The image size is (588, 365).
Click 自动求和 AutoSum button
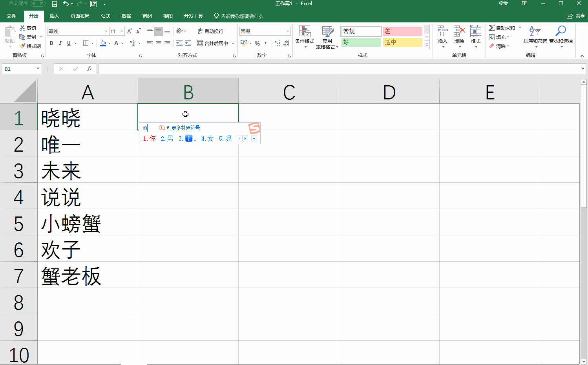(x=502, y=28)
